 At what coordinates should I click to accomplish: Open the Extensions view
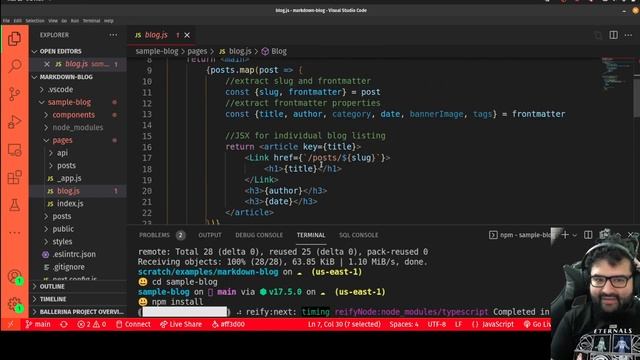[x=15, y=178]
